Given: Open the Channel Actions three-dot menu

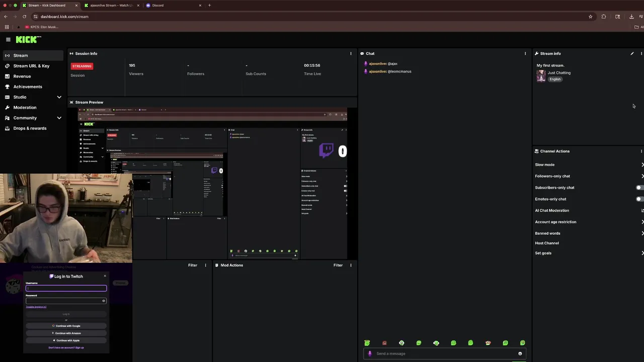Looking at the screenshot, I should click(x=641, y=151).
